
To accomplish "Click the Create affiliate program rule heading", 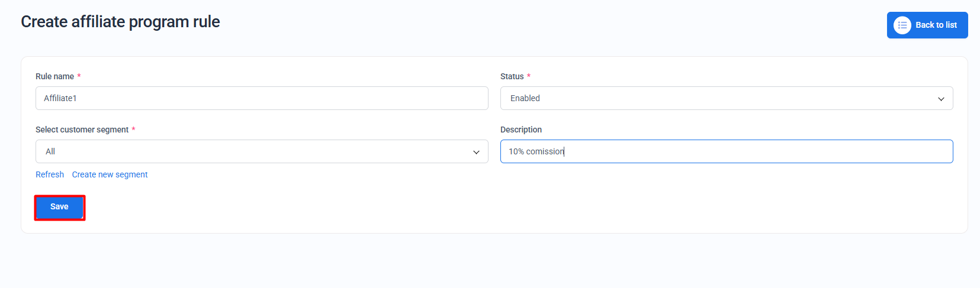I will click(120, 22).
